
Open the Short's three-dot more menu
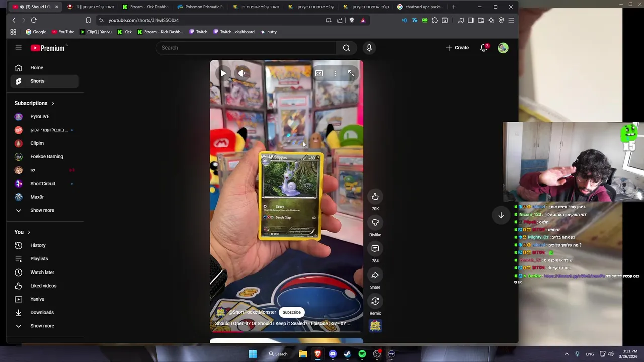coord(335,73)
